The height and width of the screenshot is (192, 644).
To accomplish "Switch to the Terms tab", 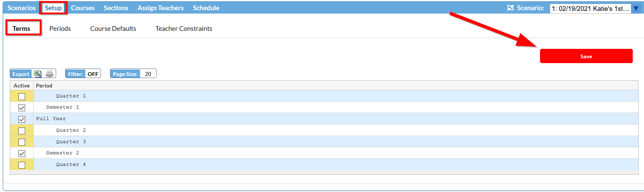I will (21, 28).
